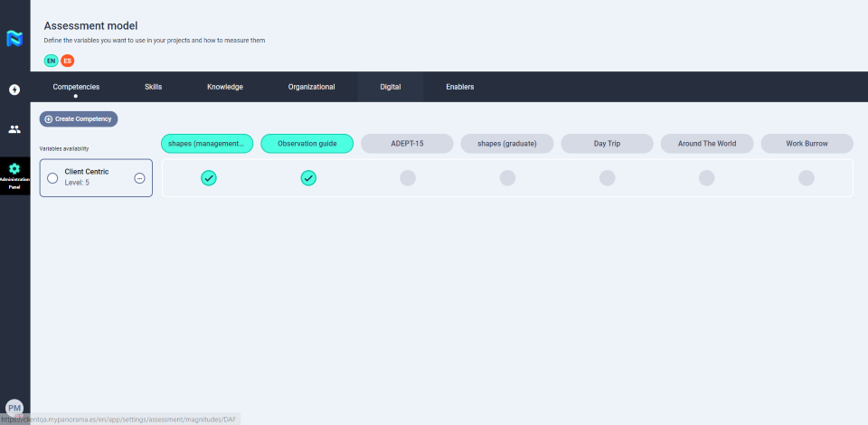
Task: Enable Day Trip availability circle
Action: (607, 178)
